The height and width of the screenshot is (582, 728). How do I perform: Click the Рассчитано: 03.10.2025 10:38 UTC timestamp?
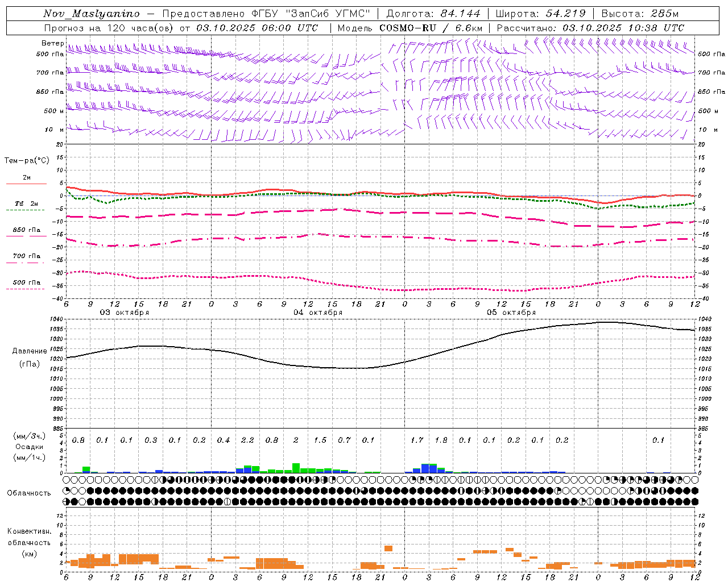pos(590,28)
